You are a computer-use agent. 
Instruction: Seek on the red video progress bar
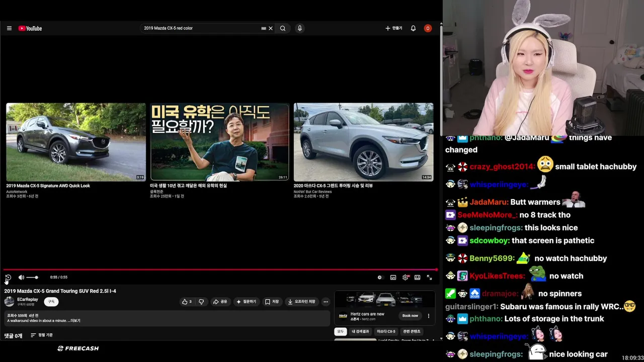click(220, 270)
